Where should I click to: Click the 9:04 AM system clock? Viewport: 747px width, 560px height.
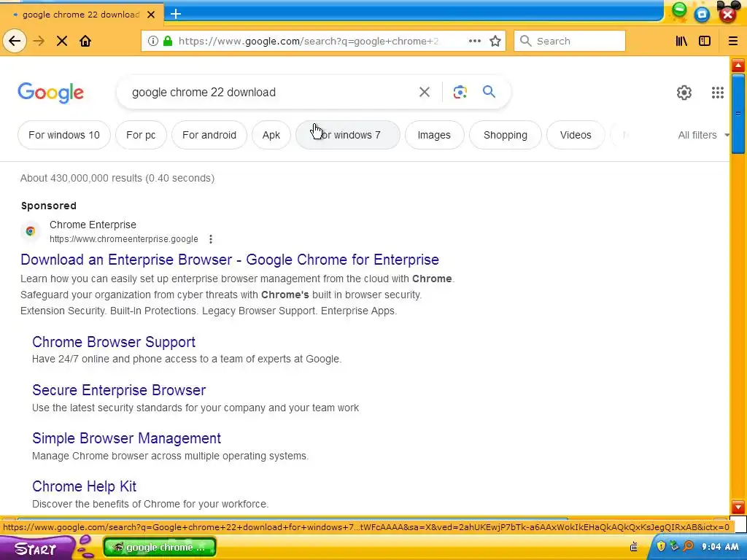point(720,547)
